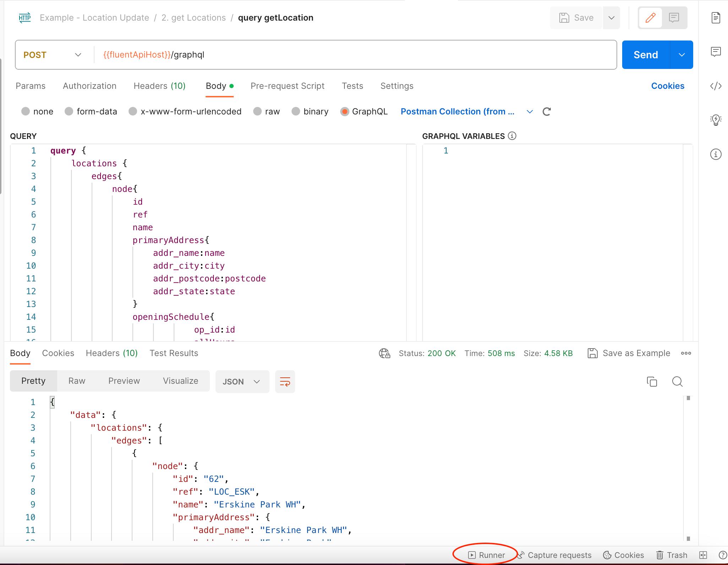Select the Body request tab
The image size is (728, 565).
(217, 86)
